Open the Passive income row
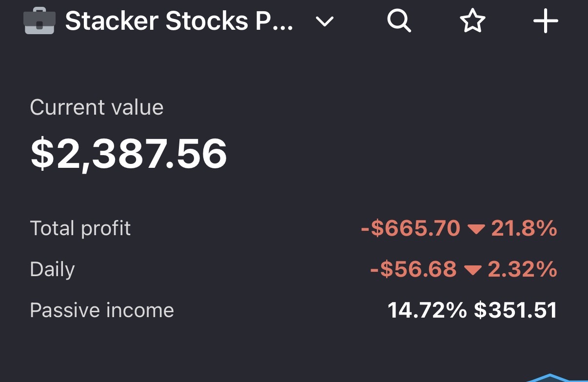The image size is (588, 382). pos(102,310)
